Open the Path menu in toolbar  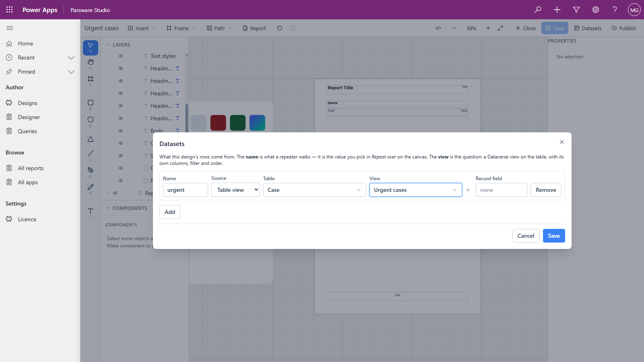219,28
